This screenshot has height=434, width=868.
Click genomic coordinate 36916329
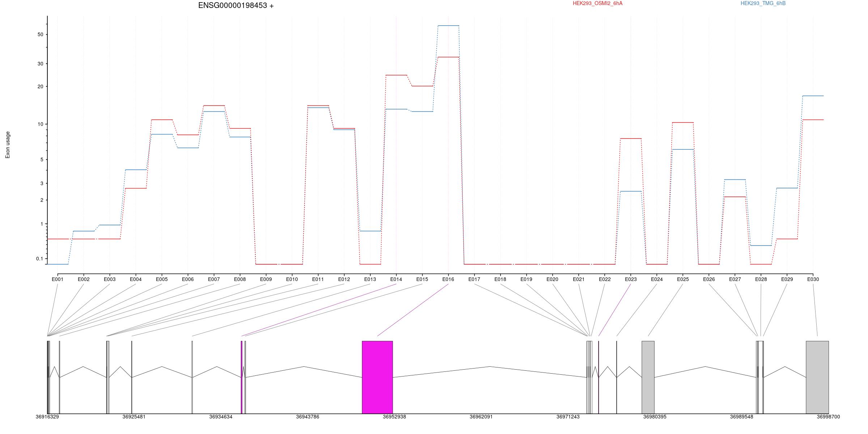click(47, 417)
